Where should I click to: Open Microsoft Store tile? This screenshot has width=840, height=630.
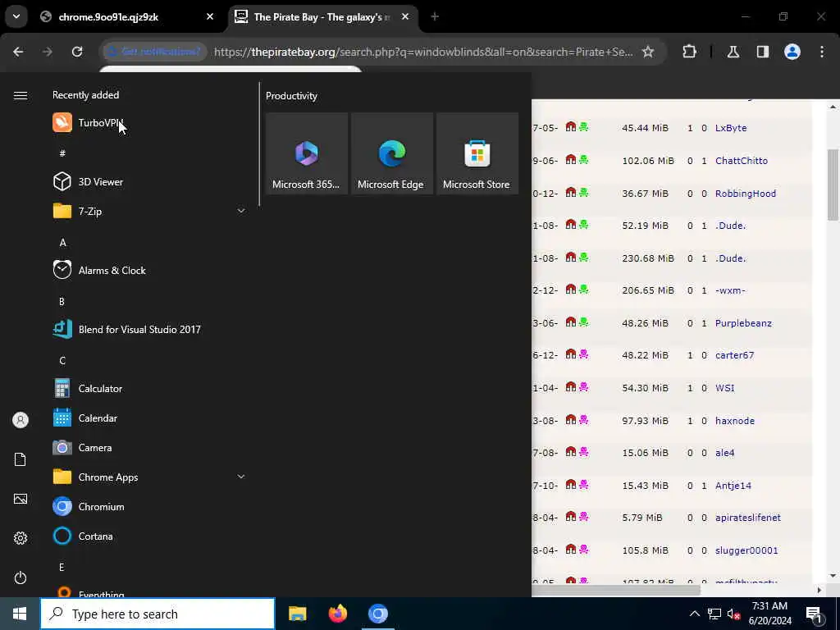(x=477, y=153)
